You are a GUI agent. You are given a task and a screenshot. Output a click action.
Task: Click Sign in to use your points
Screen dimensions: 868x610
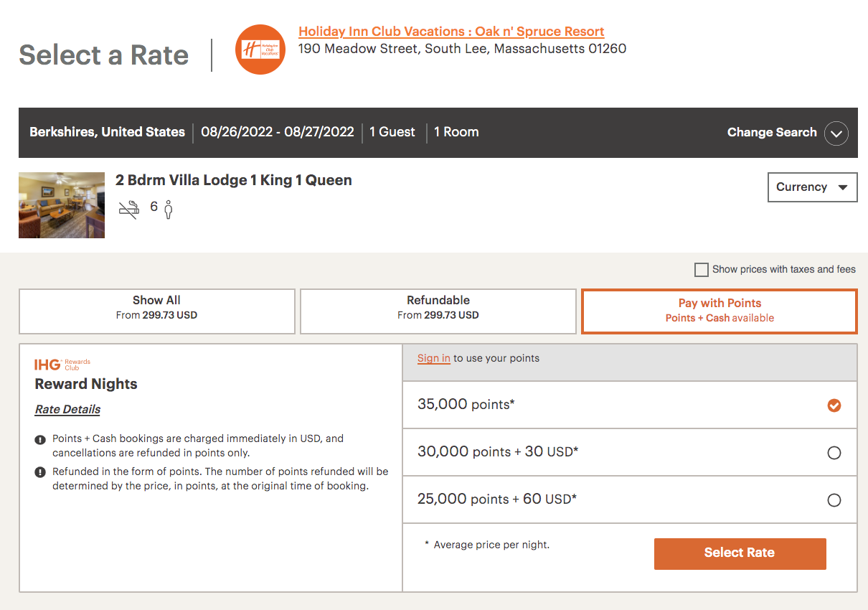pyautogui.click(x=433, y=359)
